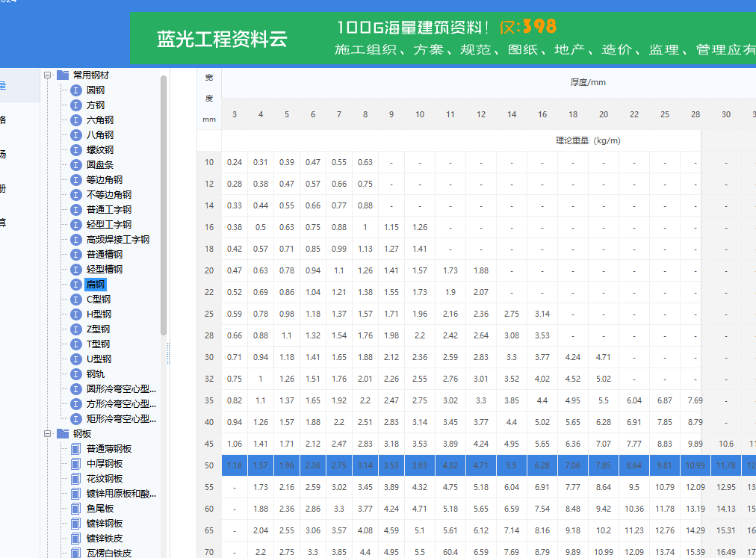
Task: Open the Z型钢 tree item
Action: [98, 329]
